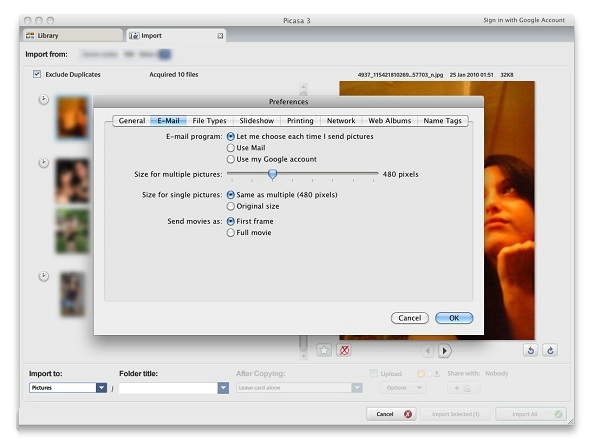Choose the Original size radio button
Image resolution: width=600 pixels, height=448 pixels.
point(232,206)
